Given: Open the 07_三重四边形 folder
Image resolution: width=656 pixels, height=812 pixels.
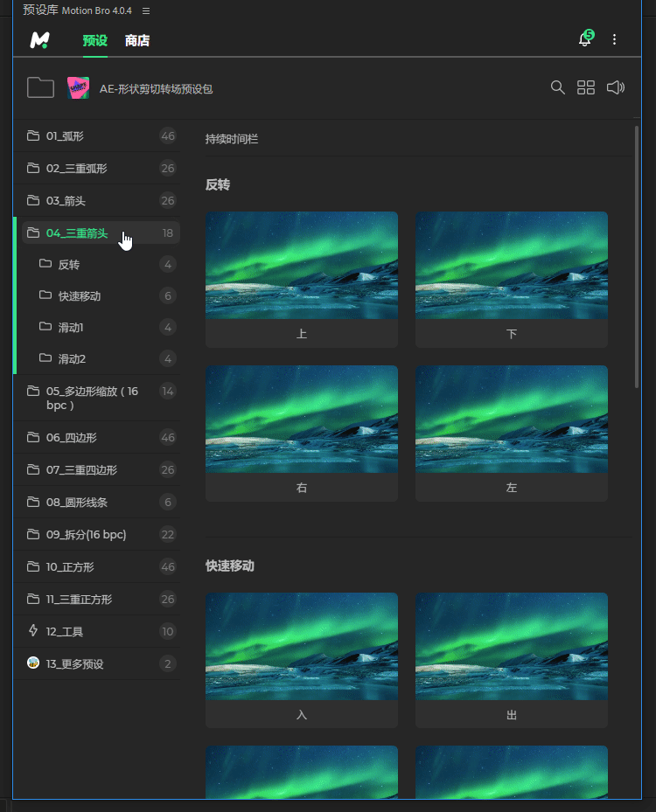Looking at the screenshot, I should click(x=99, y=469).
